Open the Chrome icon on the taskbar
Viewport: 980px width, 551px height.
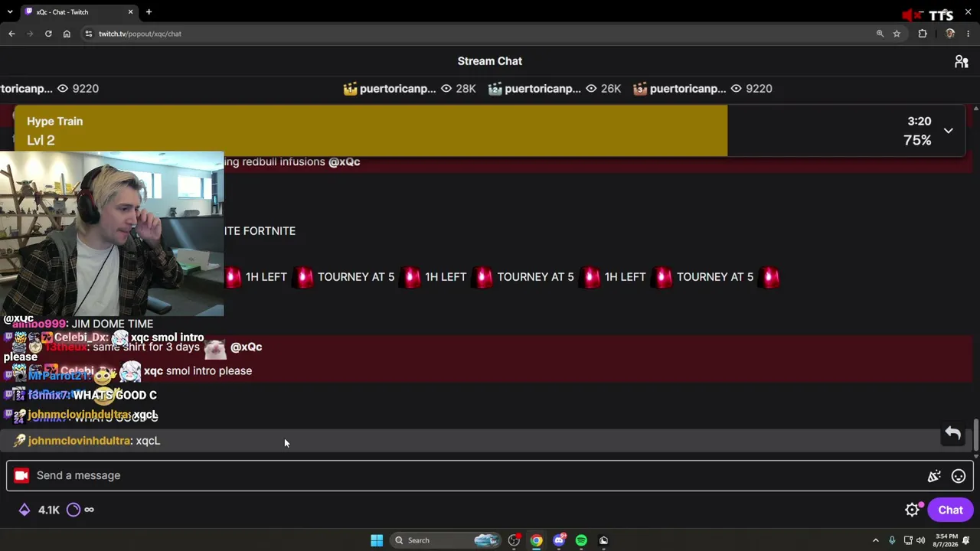[536, 540]
